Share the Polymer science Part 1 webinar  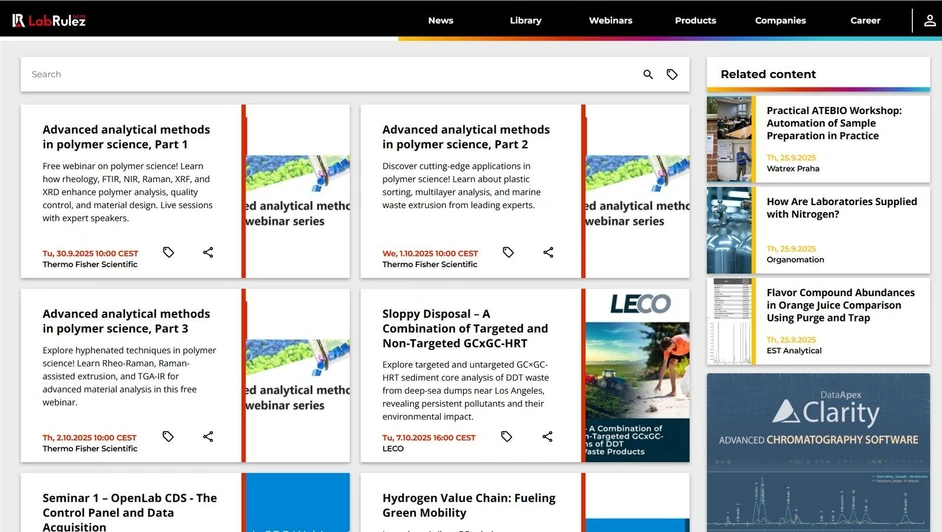[208, 252]
